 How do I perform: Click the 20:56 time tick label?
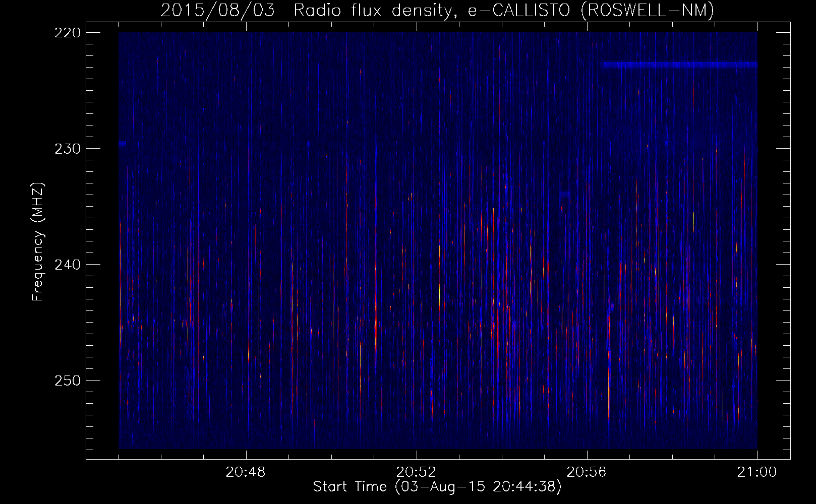point(587,472)
